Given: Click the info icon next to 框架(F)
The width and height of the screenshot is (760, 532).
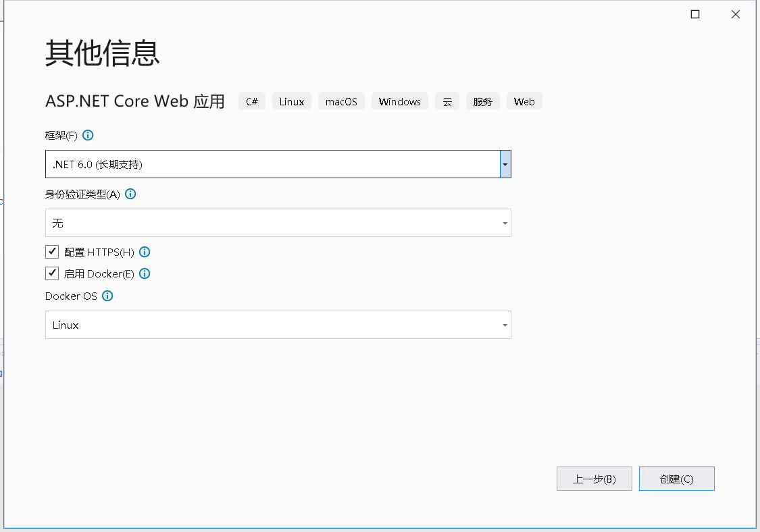Looking at the screenshot, I should [88, 135].
